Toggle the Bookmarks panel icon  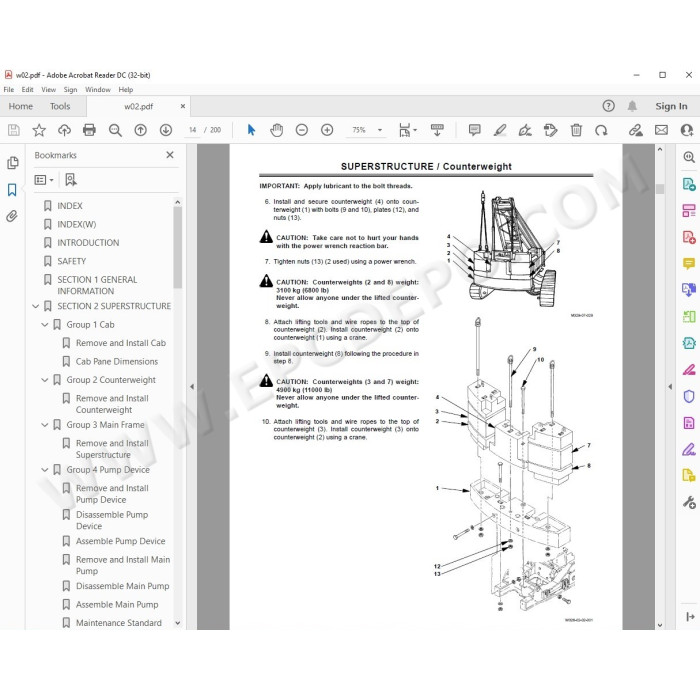pos(12,190)
